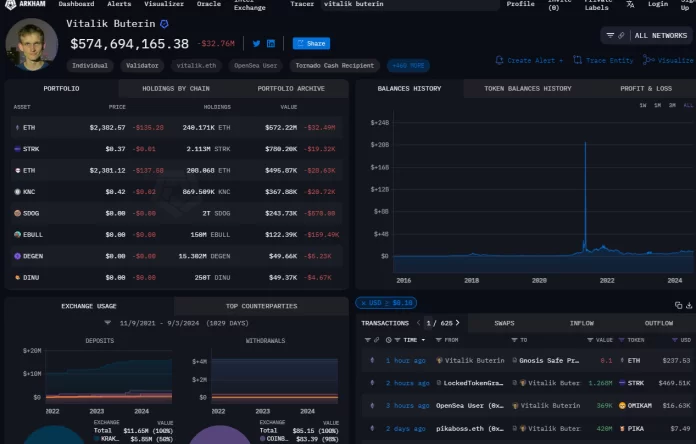696x444 pixels.
Task: Click the verified badge beside Vitalik Buterin
Action: tap(165, 23)
